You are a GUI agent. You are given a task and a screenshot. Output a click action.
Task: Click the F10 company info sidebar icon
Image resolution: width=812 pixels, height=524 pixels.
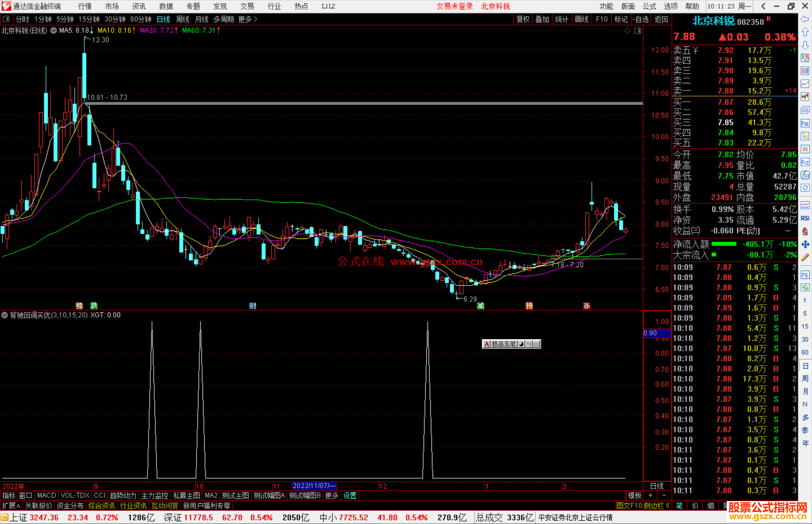click(x=805, y=123)
